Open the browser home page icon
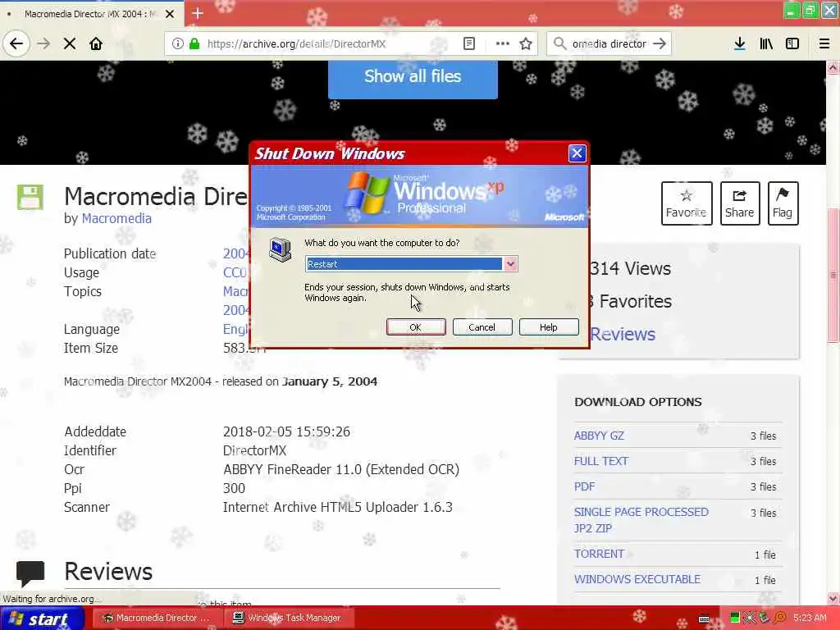This screenshot has height=630, width=840. point(96,43)
